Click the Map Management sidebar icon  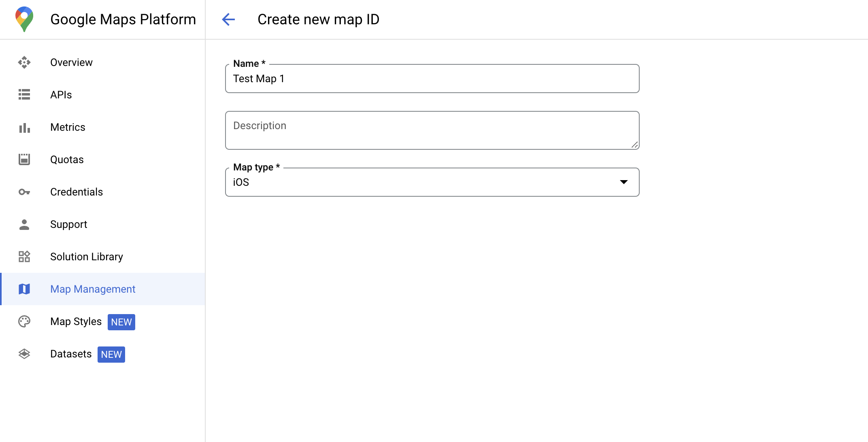click(25, 289)
